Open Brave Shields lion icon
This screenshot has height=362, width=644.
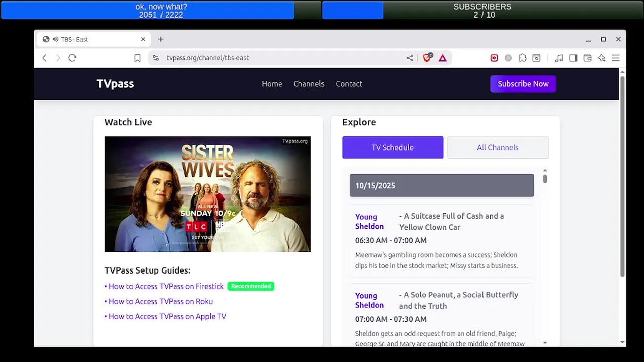(427, 58)
